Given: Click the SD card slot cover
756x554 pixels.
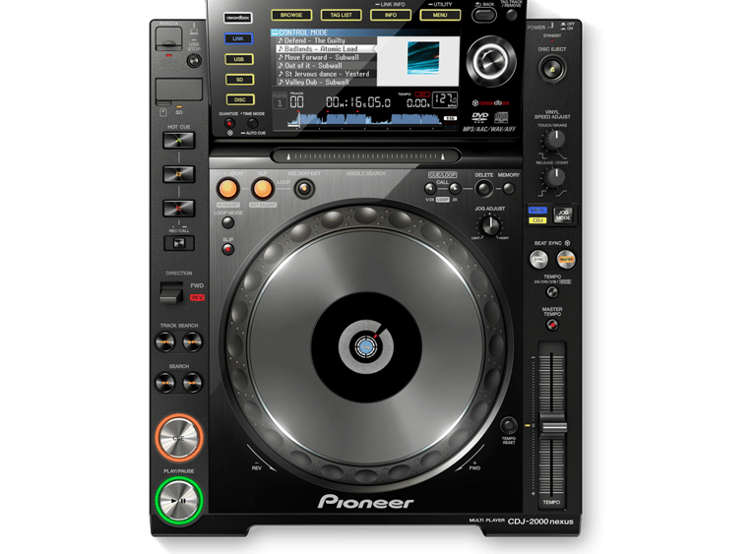Looking at the screenshot, I should coord(179,91).
